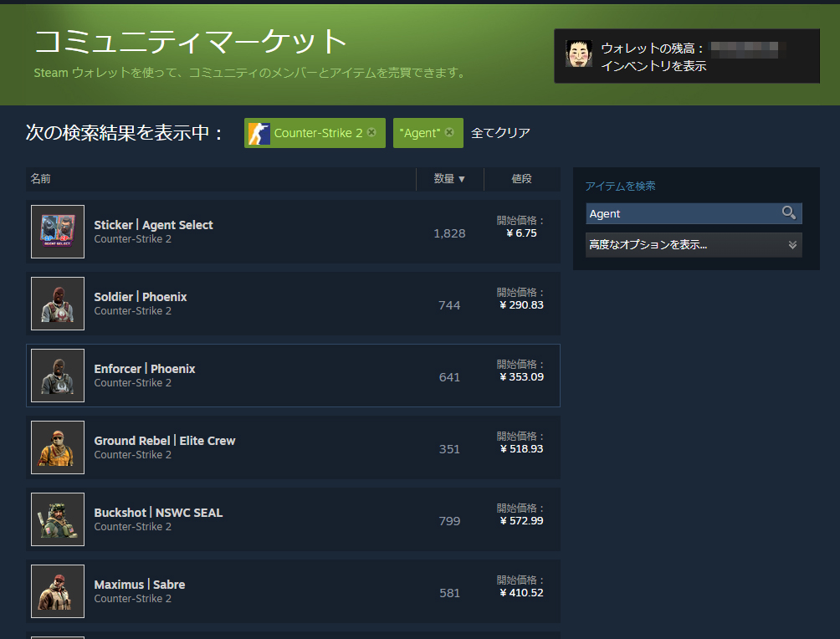Image resolution: width=840 pixels, height=639 pixels.
Task: Click the ¥ 572.99 starting price
Action: tap(521, 520)
